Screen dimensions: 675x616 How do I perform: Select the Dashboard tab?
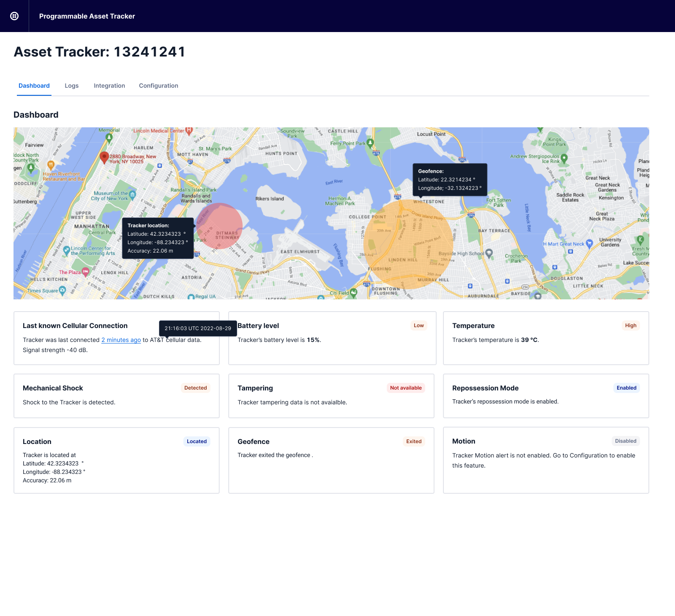tap(34, 86)
